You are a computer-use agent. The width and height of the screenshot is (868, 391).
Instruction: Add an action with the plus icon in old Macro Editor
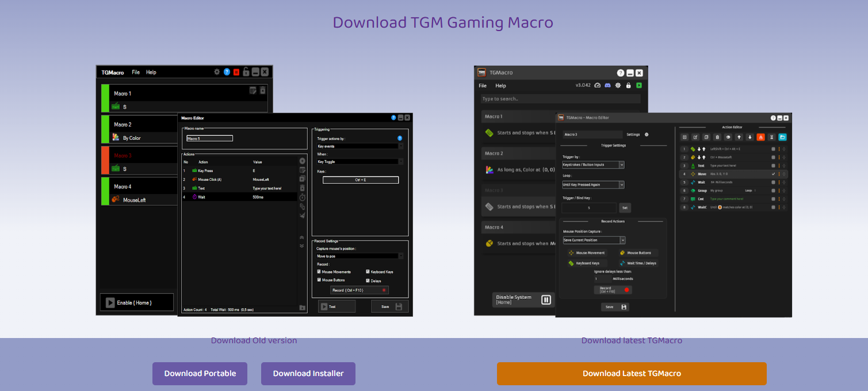pos(303,161)
